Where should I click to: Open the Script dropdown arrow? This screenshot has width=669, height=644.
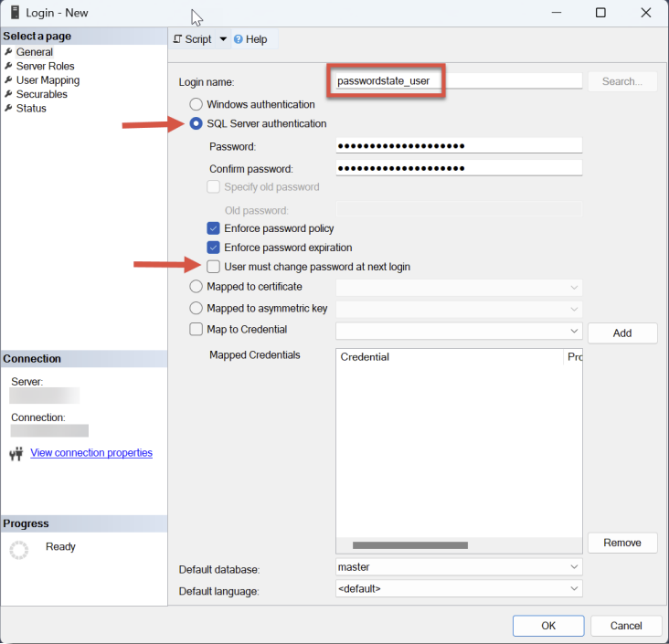click(223, 39)
